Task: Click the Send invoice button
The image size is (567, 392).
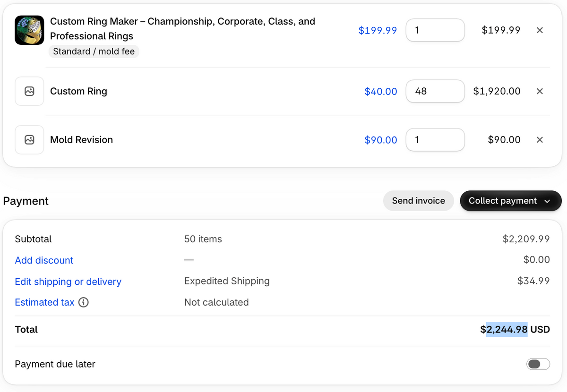Action: point(419,201)
